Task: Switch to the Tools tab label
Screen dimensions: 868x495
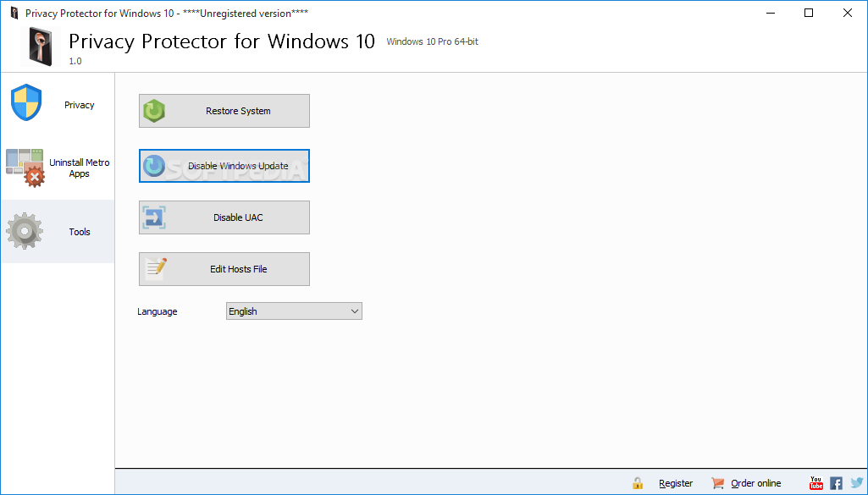Action: (x=79, y=232)
